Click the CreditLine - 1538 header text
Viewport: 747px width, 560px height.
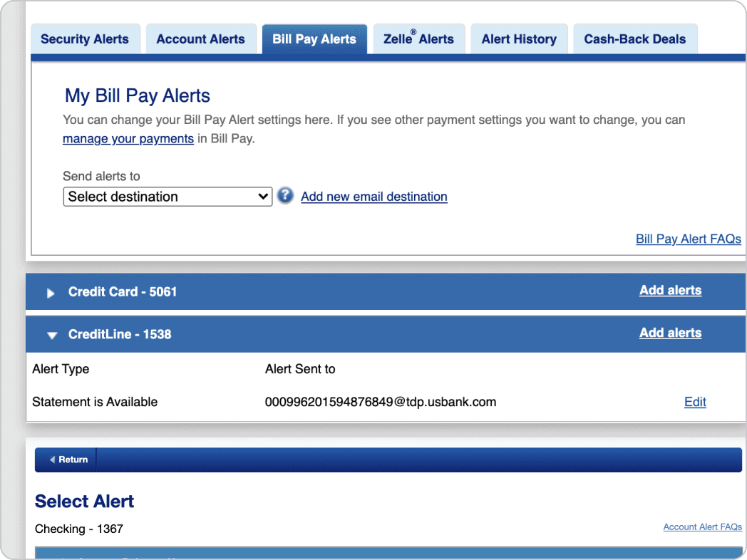(x=120, y=334)
